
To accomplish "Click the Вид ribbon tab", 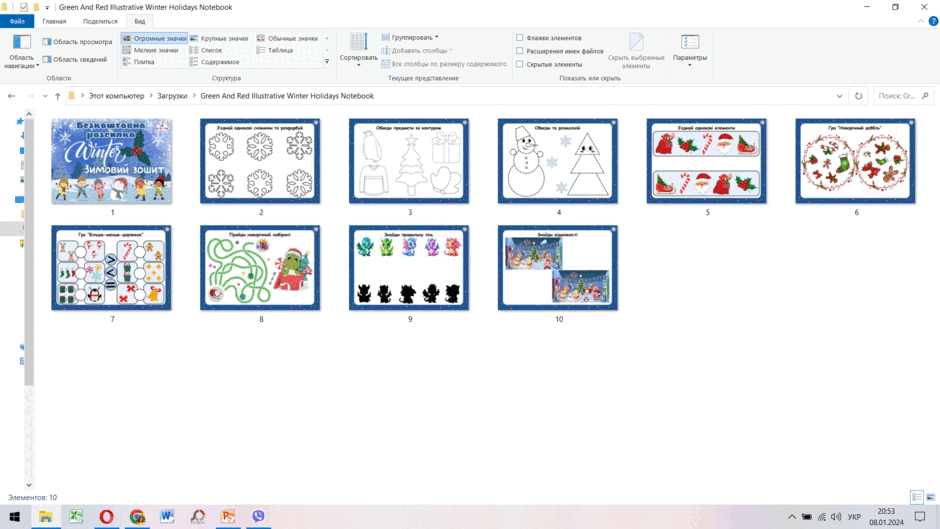I will click(140, 21).
